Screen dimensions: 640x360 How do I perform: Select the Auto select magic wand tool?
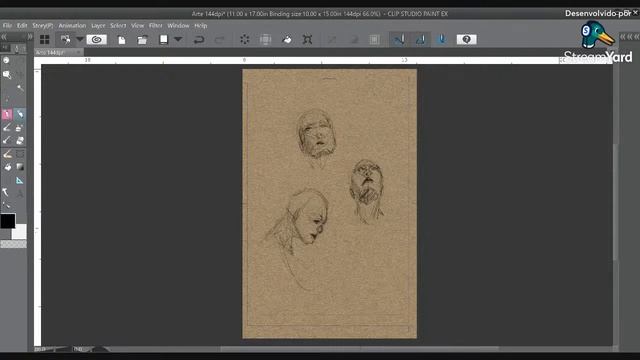click(20, 88)
